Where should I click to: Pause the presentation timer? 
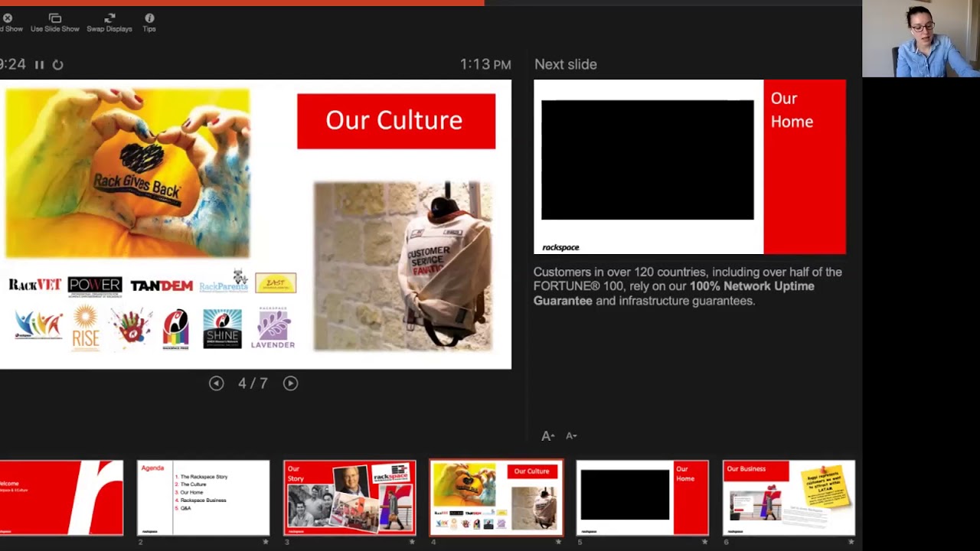(x=39, y=65)
